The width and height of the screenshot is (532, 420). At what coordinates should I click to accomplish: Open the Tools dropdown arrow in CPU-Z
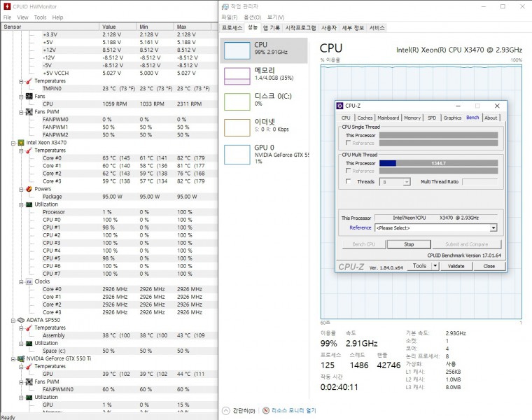(435, 266)
